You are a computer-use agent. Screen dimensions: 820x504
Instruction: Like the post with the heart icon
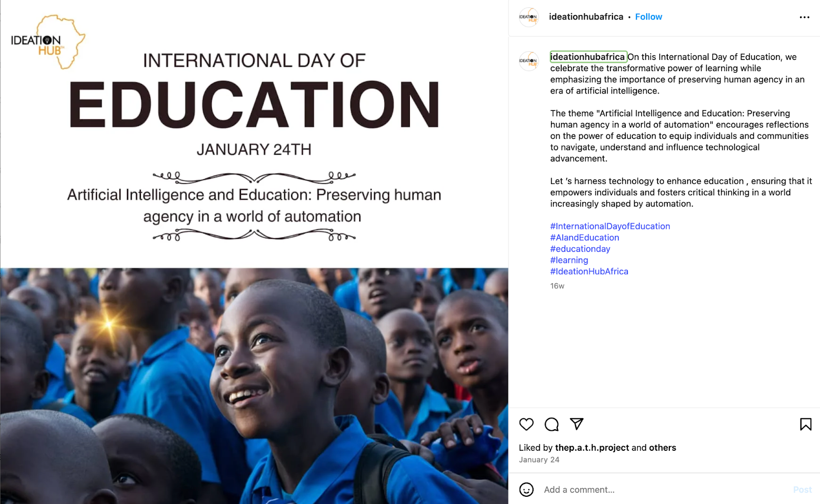[526, 424]
